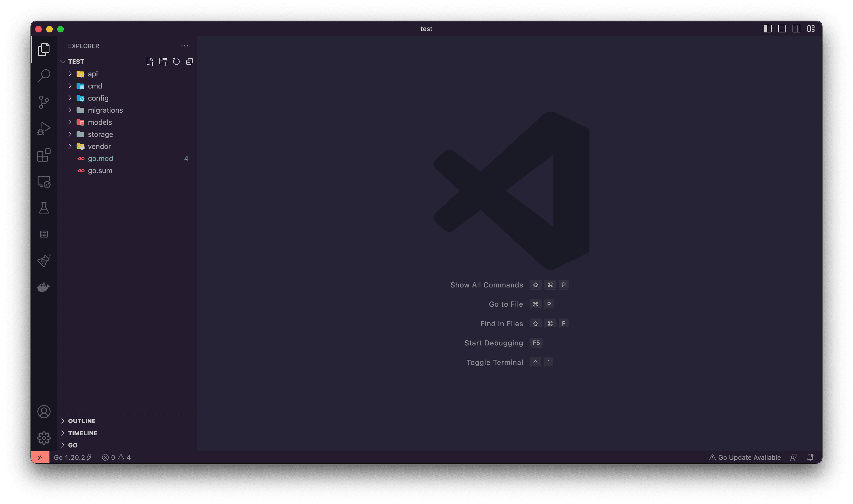Click Go Update Available notice
The width and height of the screenshot is (853, 504).
[x=745, y=457]
